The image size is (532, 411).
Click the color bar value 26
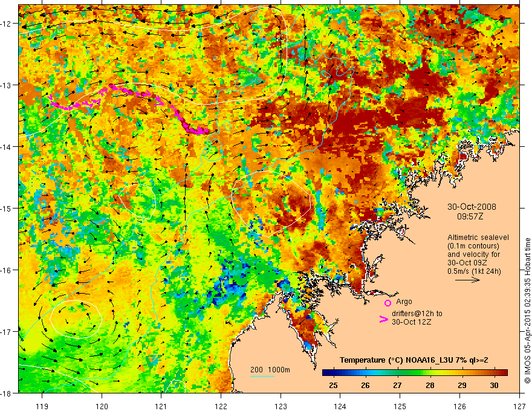click(x=365, y=385)
